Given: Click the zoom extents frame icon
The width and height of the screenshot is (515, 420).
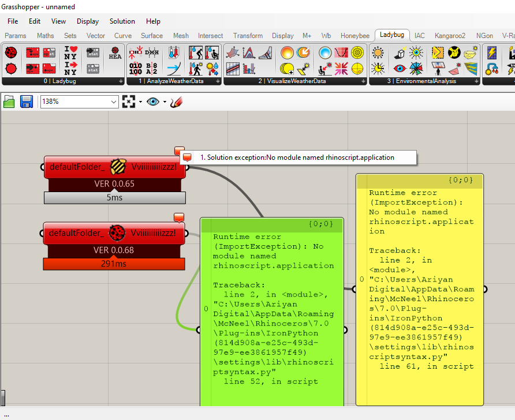Looking at the screenshot, I should (129, 102).
